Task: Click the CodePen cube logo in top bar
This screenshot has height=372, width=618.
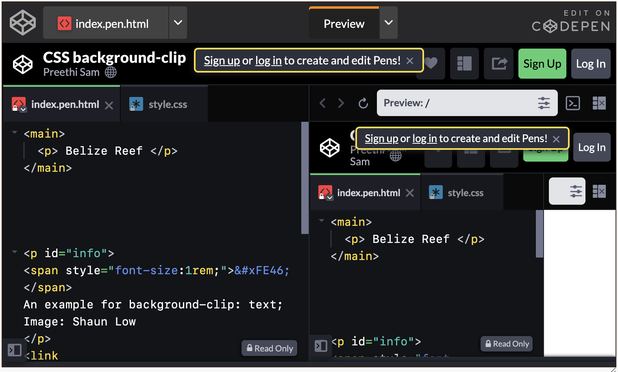Action: point(23,23)
